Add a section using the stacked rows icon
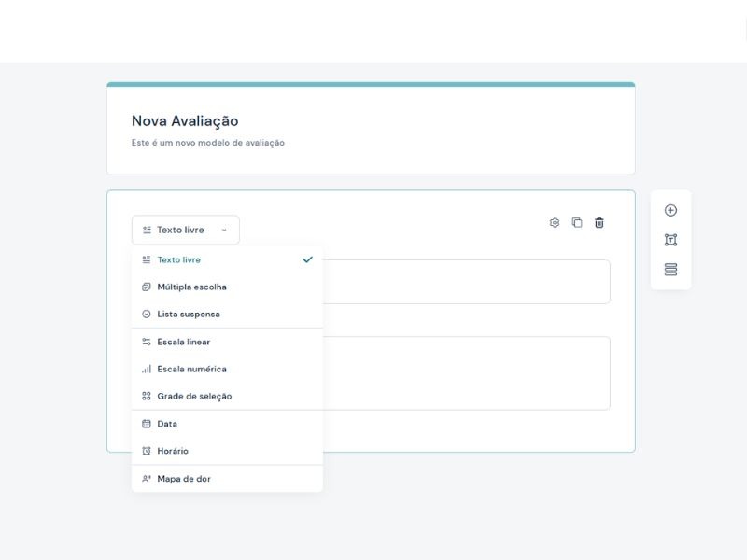 coord(670,270)
